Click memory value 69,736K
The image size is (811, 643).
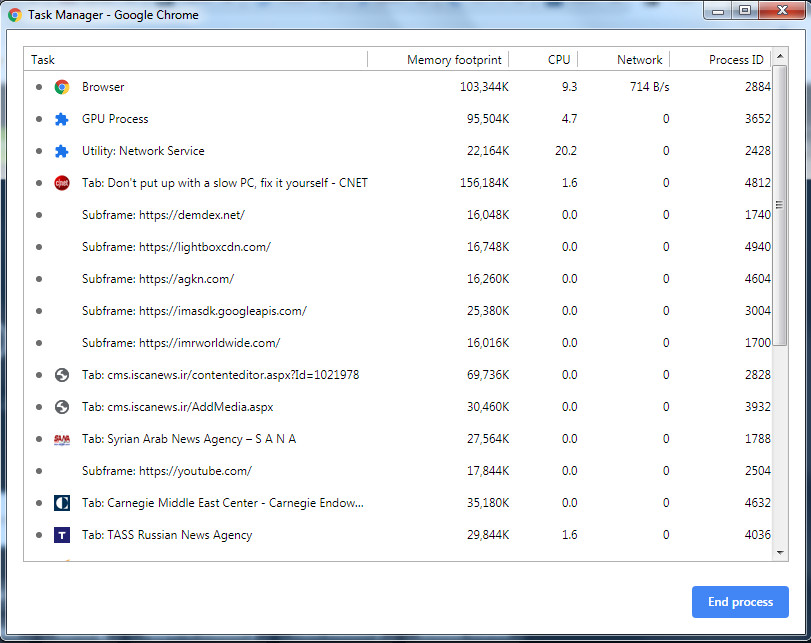click(x=488, y=375)
